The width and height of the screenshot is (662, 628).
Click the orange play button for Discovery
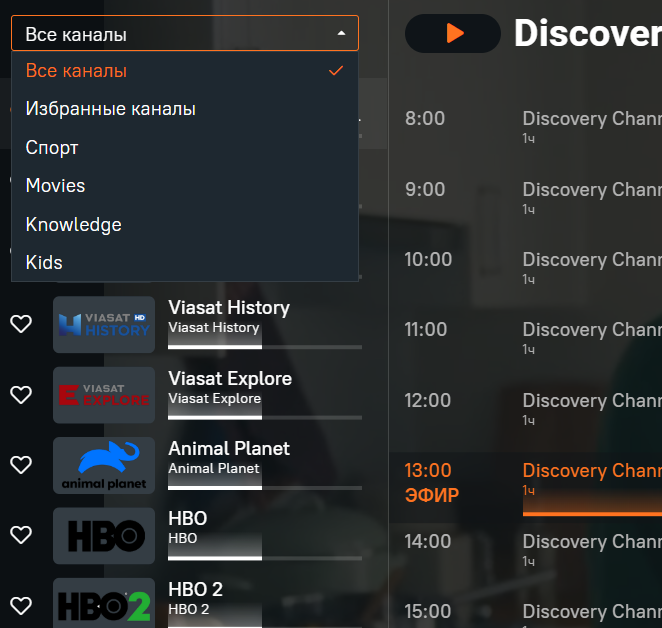point(453,33)
